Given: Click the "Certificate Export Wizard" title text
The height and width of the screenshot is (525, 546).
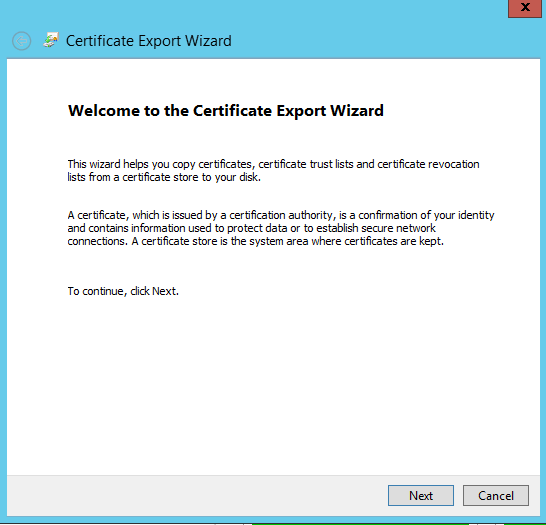Looking at the screenshot, I should pyautogui.click(x=149, y=41).
